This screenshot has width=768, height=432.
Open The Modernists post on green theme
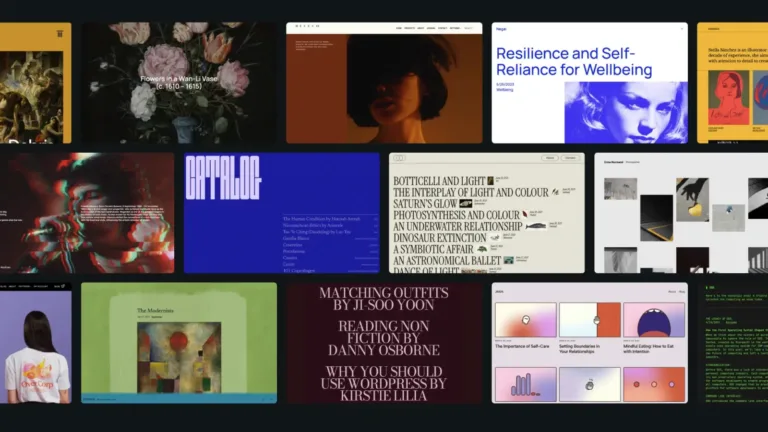[155, 310]
